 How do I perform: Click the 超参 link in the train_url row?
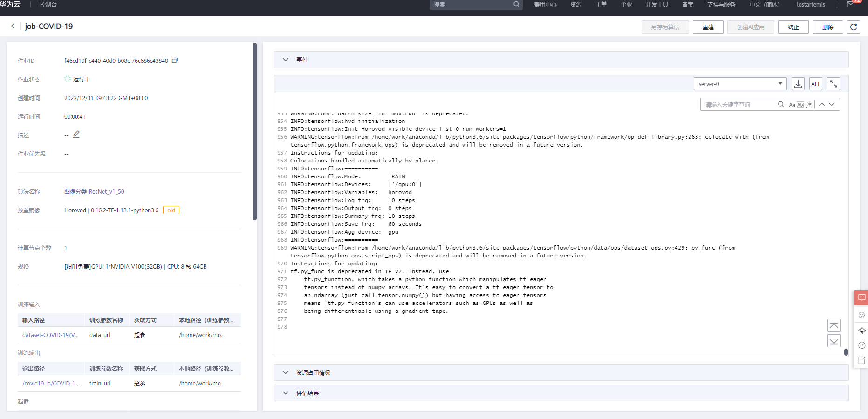(x=140, y=383)
